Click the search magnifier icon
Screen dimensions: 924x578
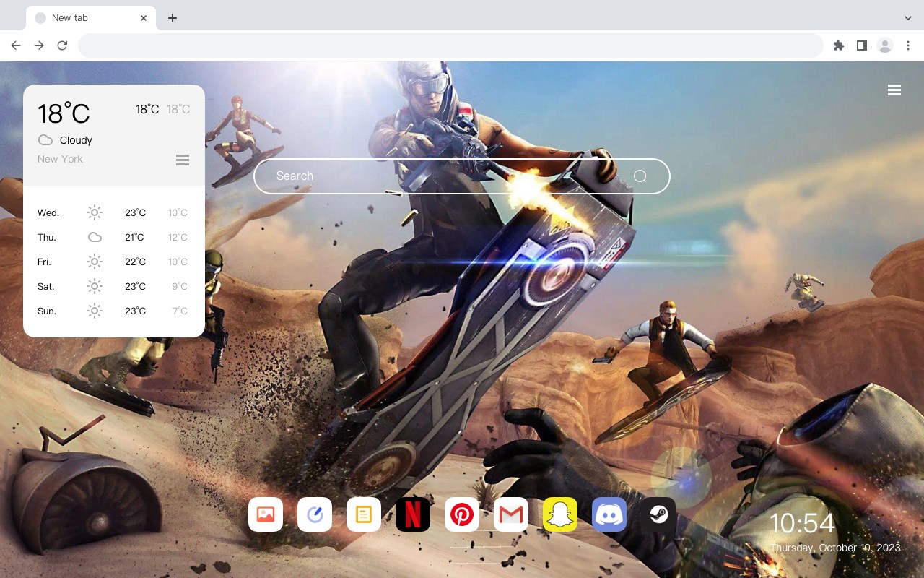[x=640, y=176]
